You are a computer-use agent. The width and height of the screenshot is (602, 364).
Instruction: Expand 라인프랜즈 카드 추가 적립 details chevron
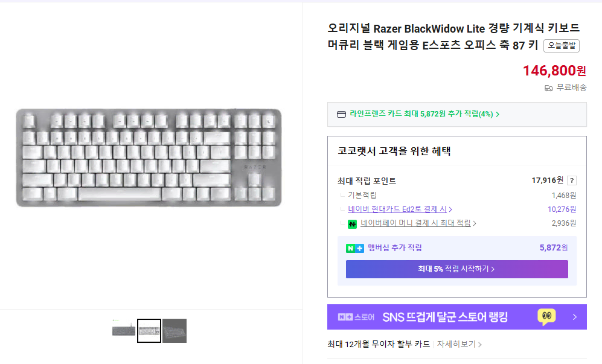(x=497, y=114)
